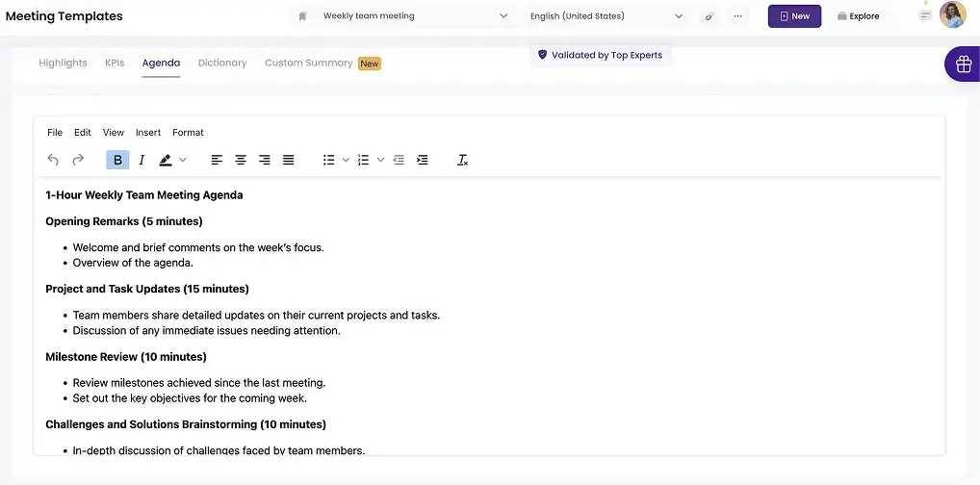Switch to the KPIs tab
The image size is (980, 485).
115,64
